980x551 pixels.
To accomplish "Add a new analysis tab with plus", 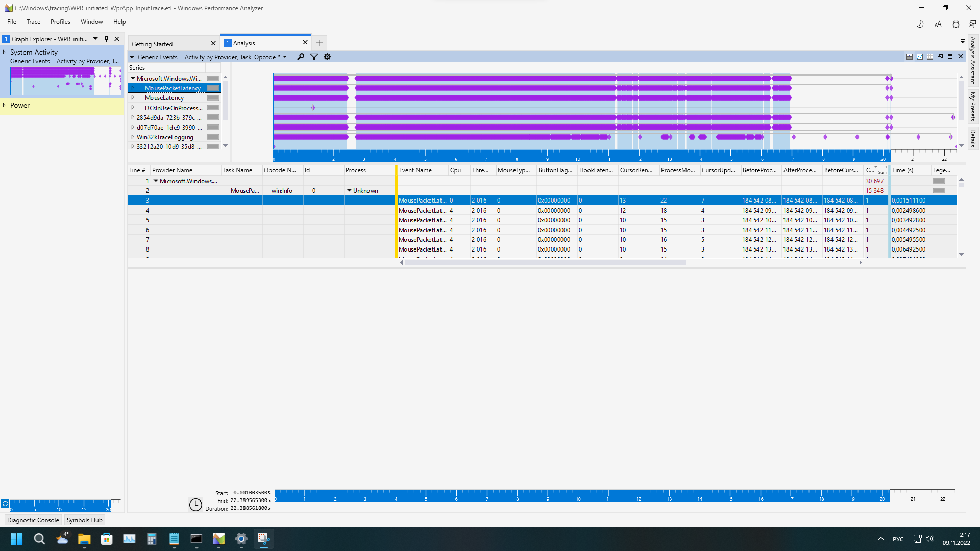I will click(x=320, y=43).
